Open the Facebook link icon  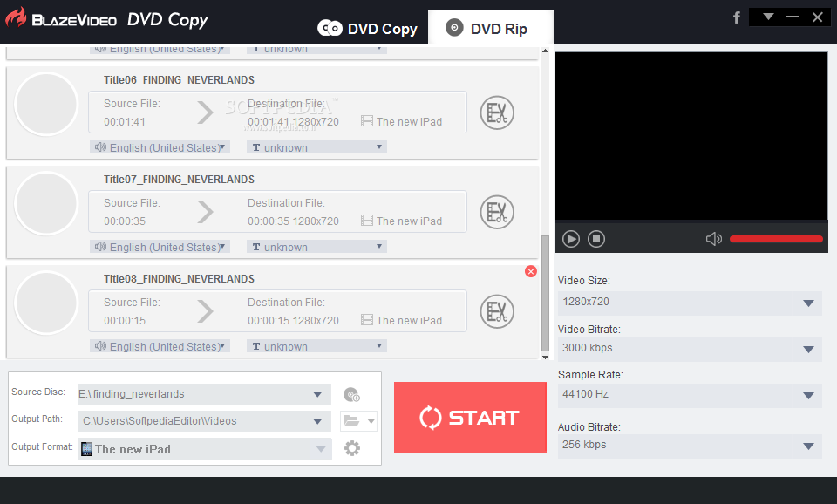(x=736, y=17)
